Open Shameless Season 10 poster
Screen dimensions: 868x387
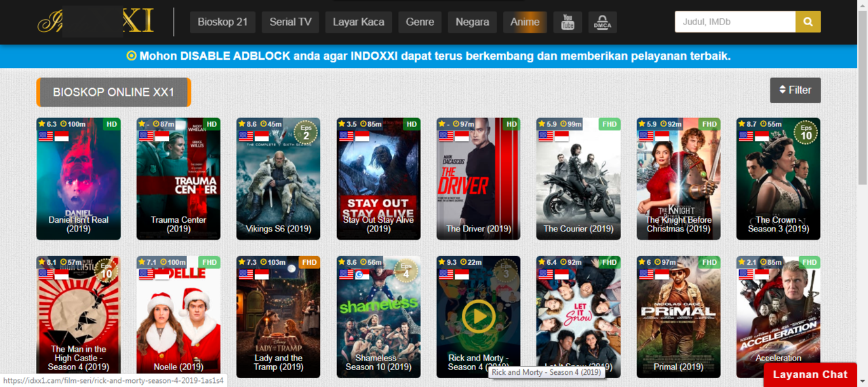pos(378,317)
